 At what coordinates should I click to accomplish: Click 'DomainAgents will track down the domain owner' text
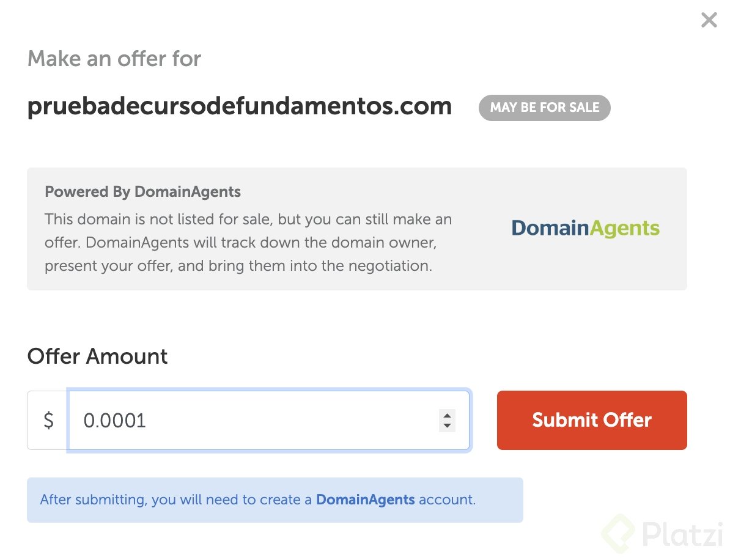261,242
